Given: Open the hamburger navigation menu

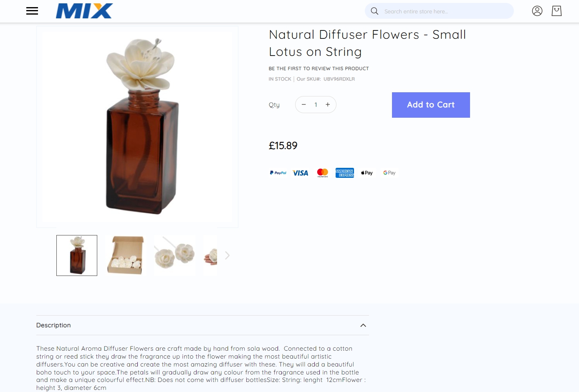Looking at the screenshot, I should [32, 11].
